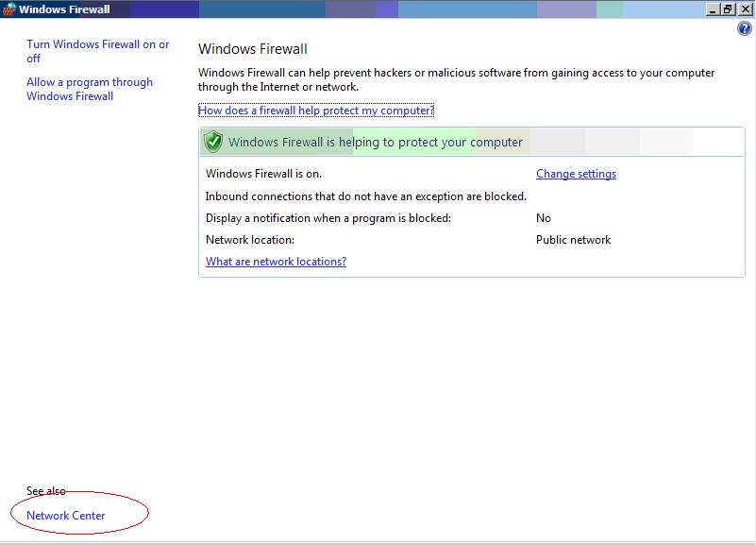Minimize the Windows Firewall window
The height and width of the screenshot is (545, 756).
pos(714,9)
